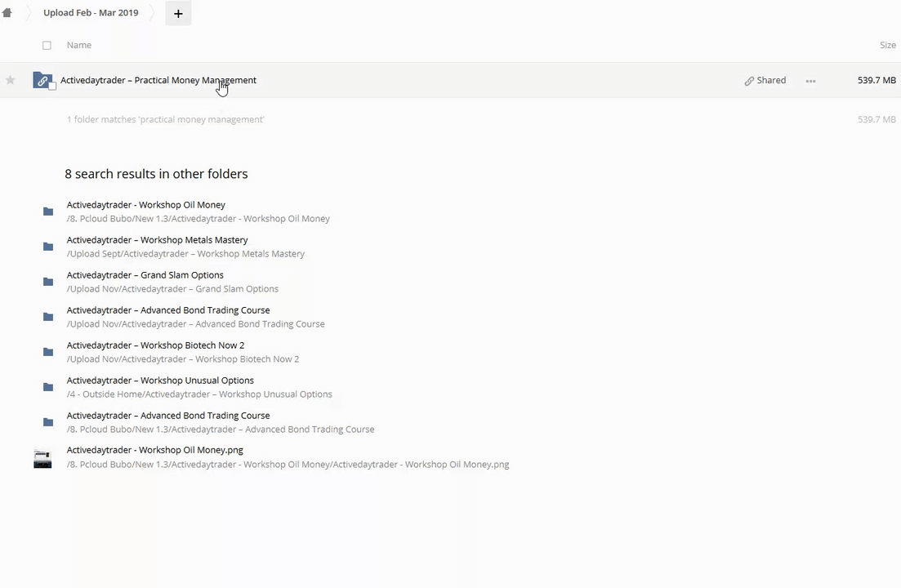
Task: Open Advanced Bond Trading Course in Pcloud Bubo
Action: tap(168, 416)
